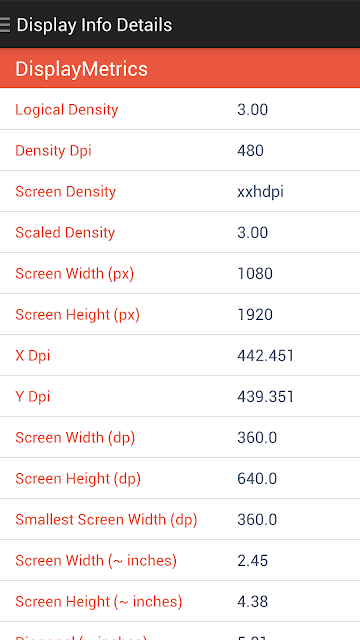360x640 pixels.
Task: Select the Y Dpi row
Action: pos(180,396)
